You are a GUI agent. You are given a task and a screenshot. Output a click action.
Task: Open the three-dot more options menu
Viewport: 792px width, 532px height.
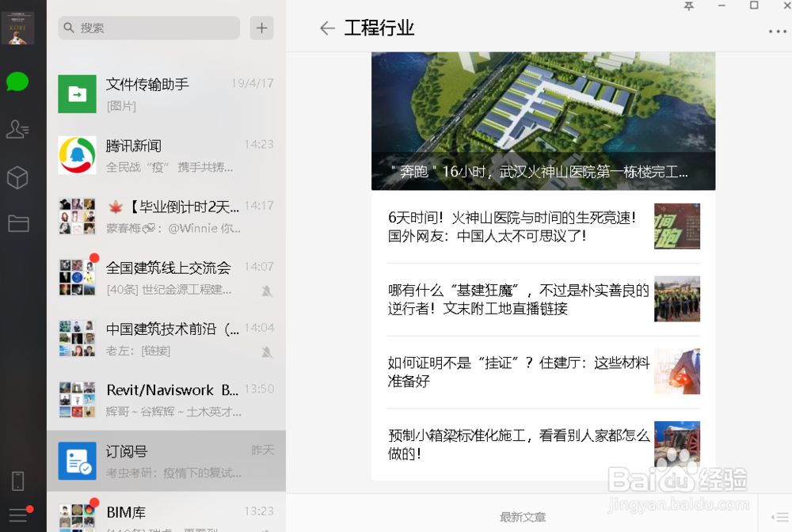pyautogui.click(x=778, y=32)
